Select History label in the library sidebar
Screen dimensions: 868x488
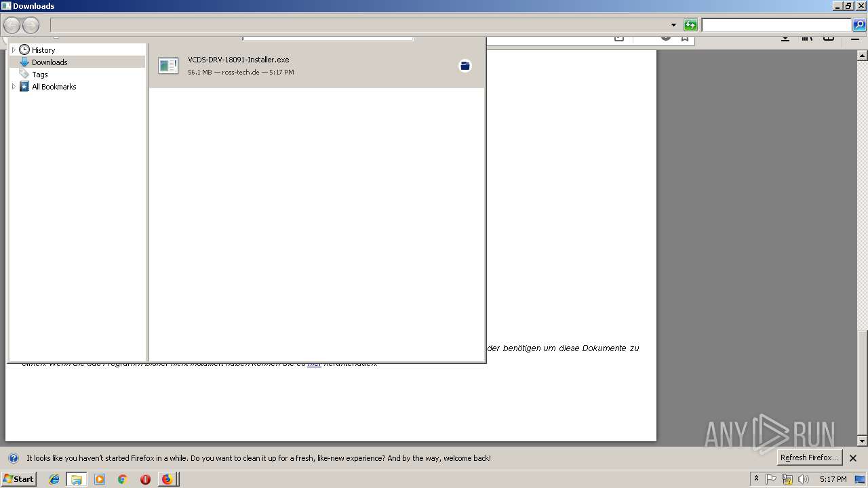(x=43, y=50)
